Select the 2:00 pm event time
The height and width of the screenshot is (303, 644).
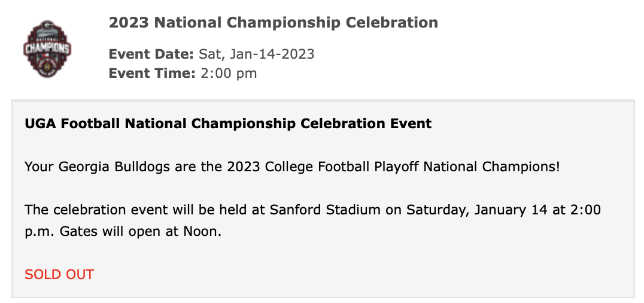[x=228, y=74]
